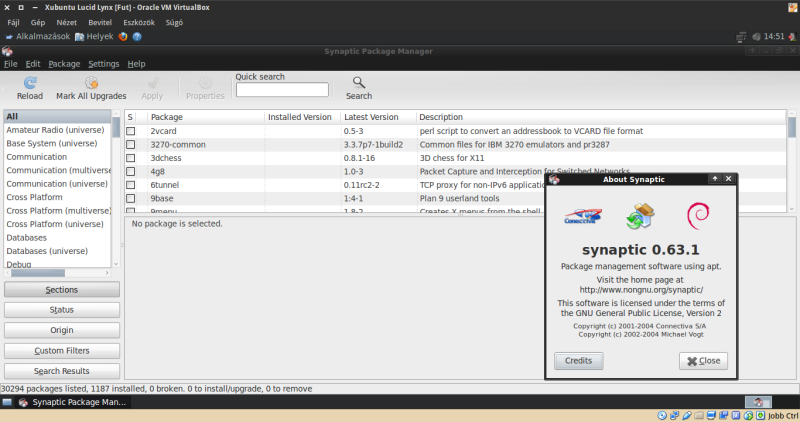The width and height of the screenshot is (800, 422).
Task: Open the VirtualBox Fájl menu
Action: point(13,22)
